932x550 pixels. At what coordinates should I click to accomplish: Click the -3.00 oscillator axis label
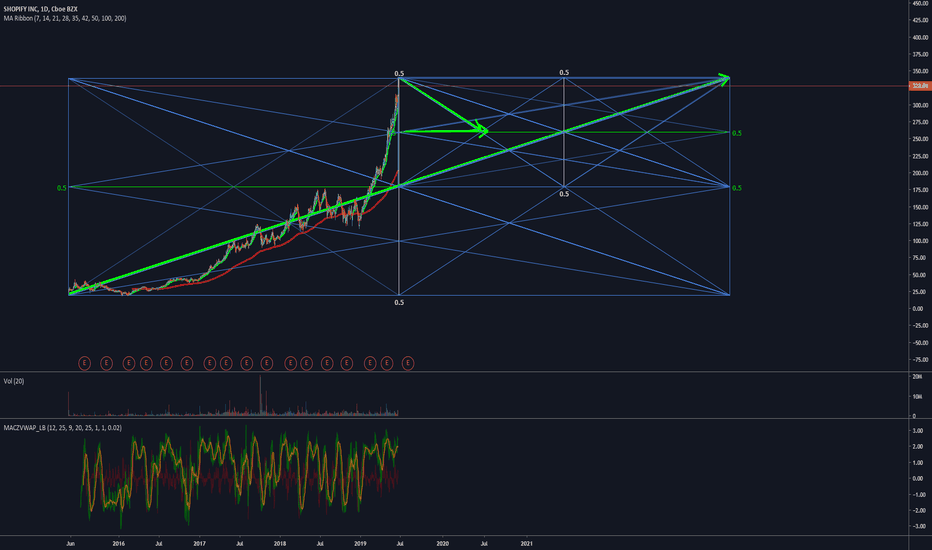917,526
